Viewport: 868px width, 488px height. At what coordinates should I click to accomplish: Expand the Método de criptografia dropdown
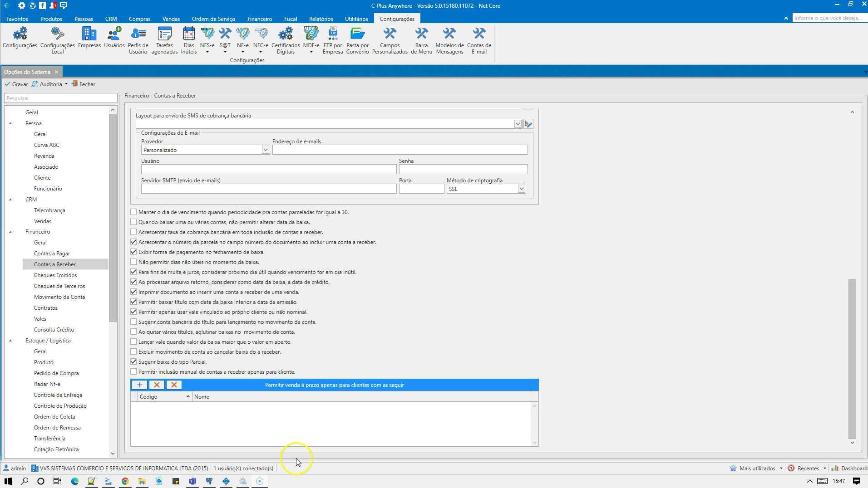(x=521, y=189)
